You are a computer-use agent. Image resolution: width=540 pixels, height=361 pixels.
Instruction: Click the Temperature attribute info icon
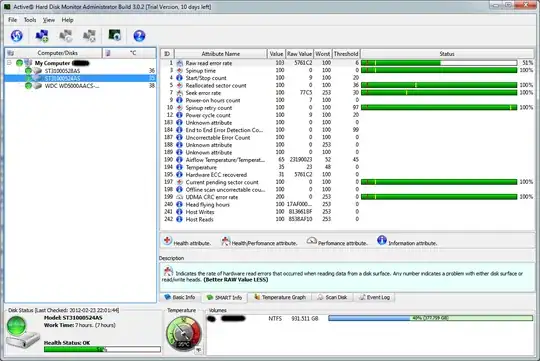[x=179, y=167]
